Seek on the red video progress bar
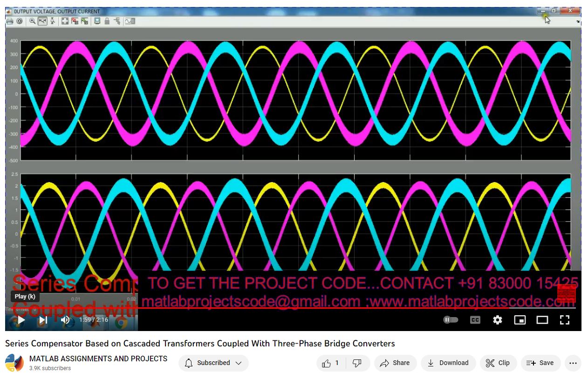 click(x=280, y=308)
